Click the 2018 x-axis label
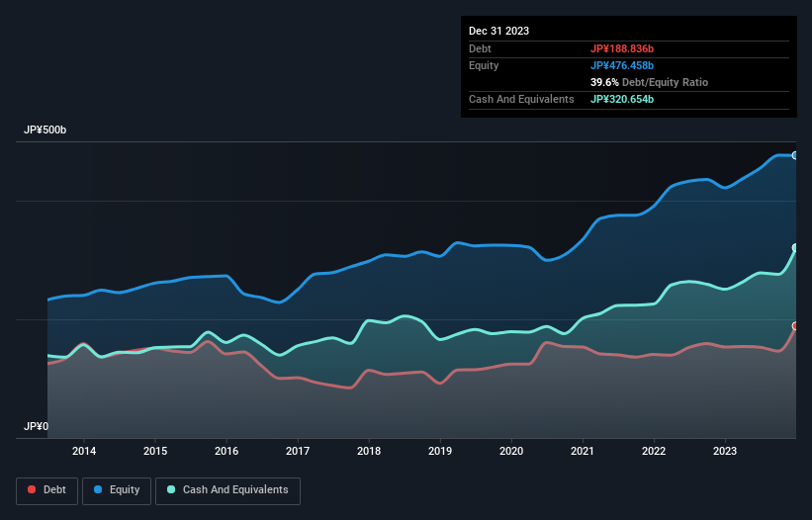 point(369,451)
